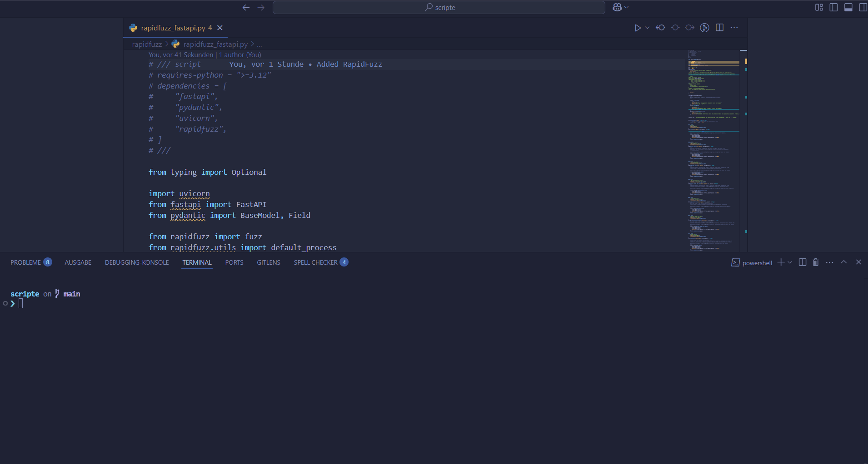Switch to the PROBLEME tab

(26, 262)
